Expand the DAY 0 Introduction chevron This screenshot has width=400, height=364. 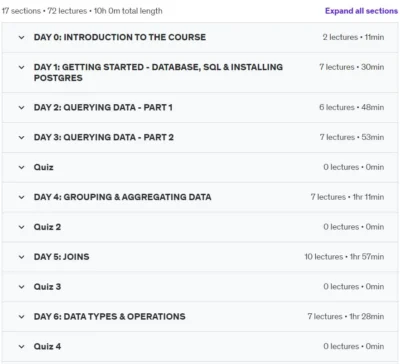[x=21, y=37]
